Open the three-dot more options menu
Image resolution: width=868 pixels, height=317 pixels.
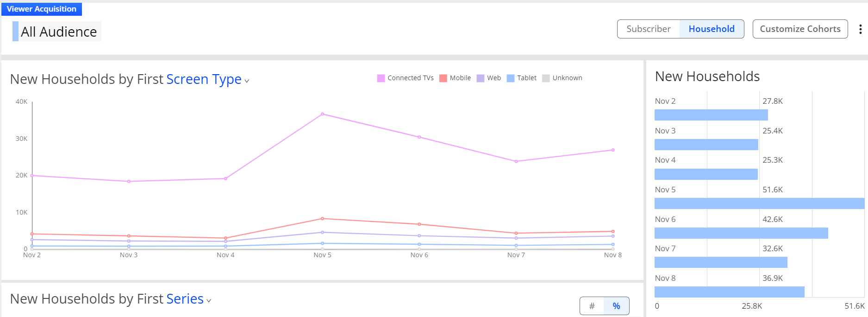pos(860,29)
